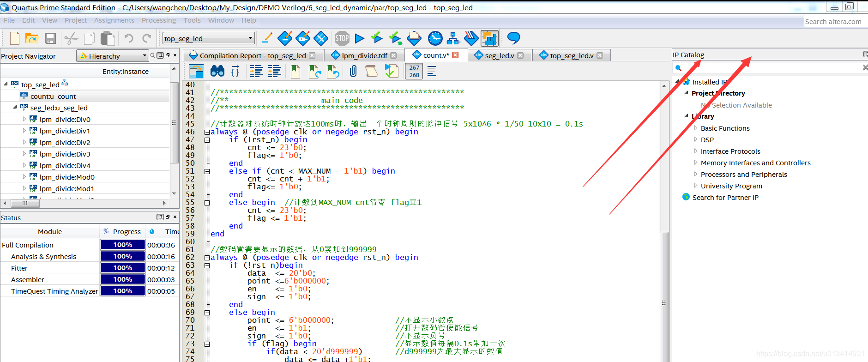868x362 pixels.
Task: Open the top_seg_led project dropdown
Action: coord(208,38)
